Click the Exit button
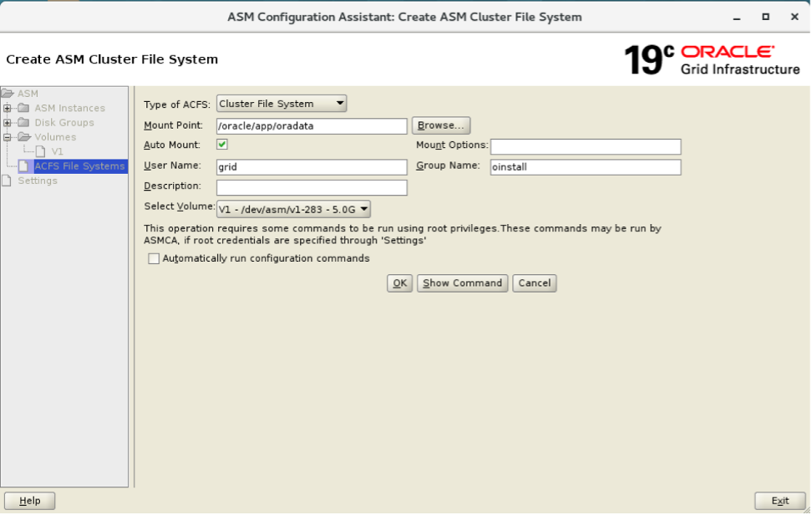Image resolution: width=812 pixels, height=515 pixels. point(780,501)
